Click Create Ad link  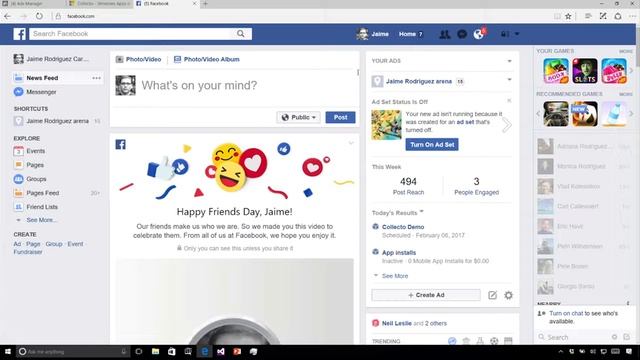click(x=17, y=244)
